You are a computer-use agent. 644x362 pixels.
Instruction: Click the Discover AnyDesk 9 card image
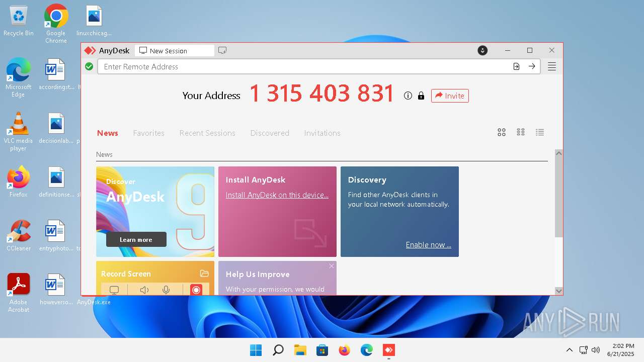pos(155,212)
